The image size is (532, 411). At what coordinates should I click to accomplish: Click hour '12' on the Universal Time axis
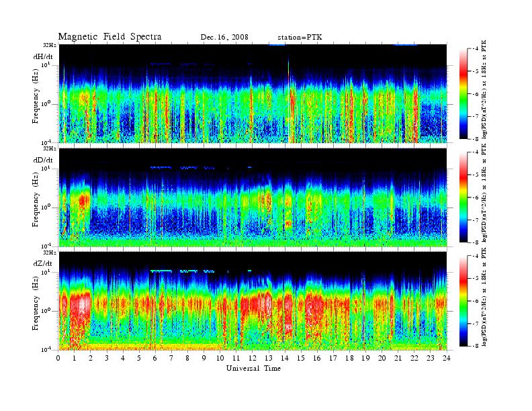pyautogui.click(x=252, y=359)
